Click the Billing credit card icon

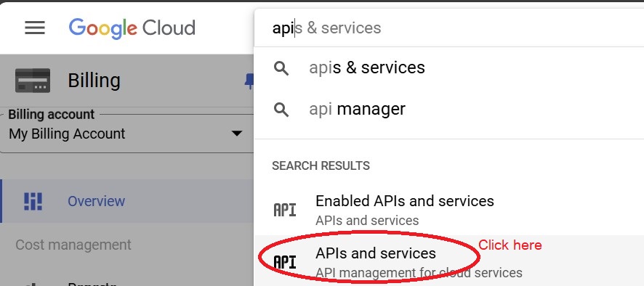pyautogui.click(x=33, y=81)
